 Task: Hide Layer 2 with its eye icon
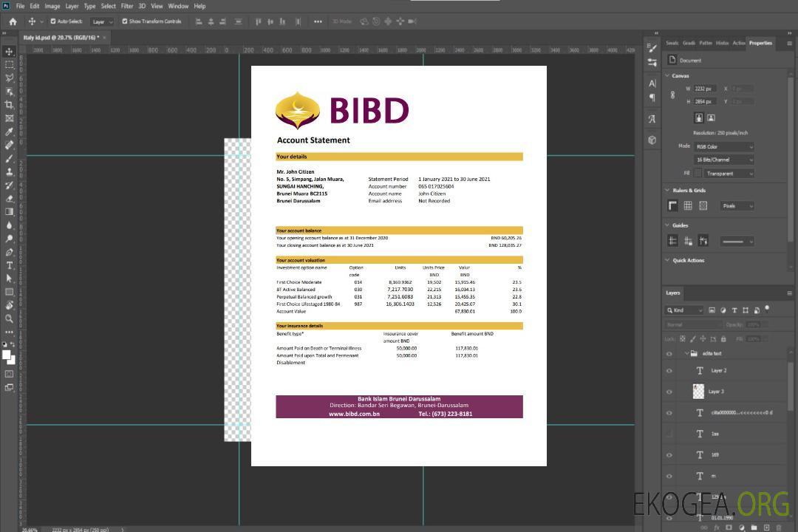(x=669, y=371)
